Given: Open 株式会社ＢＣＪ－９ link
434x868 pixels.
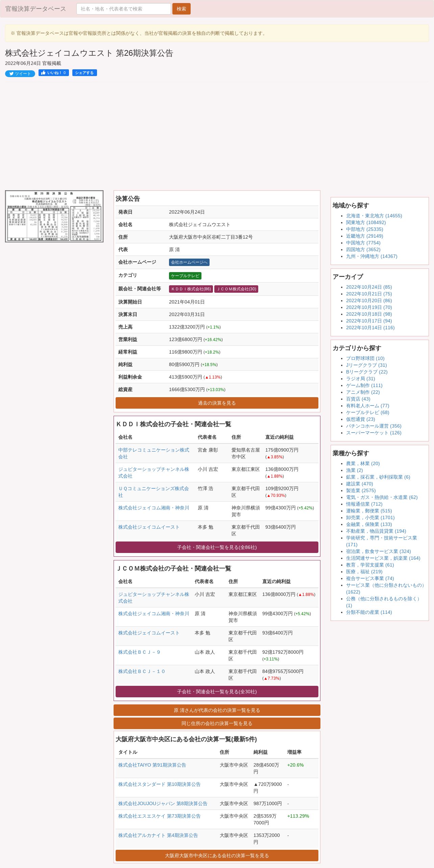Looking at the screenshot, I should tap(139, 652).
